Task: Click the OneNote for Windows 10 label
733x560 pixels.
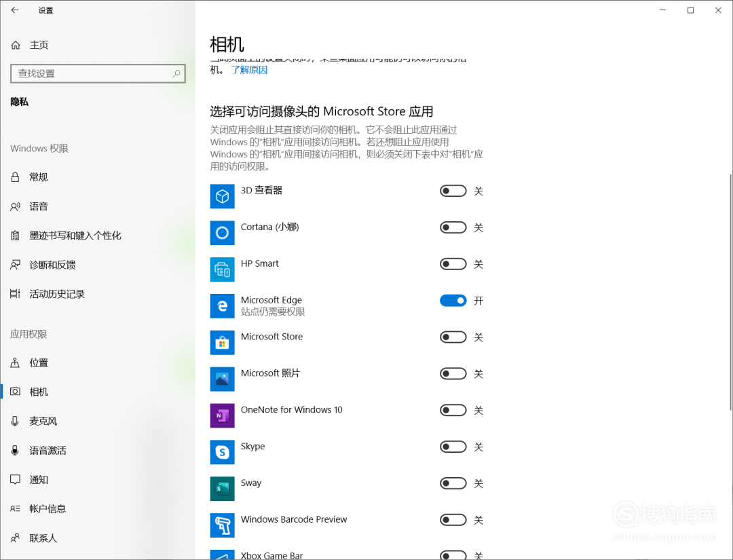Action: pos(292,410)
